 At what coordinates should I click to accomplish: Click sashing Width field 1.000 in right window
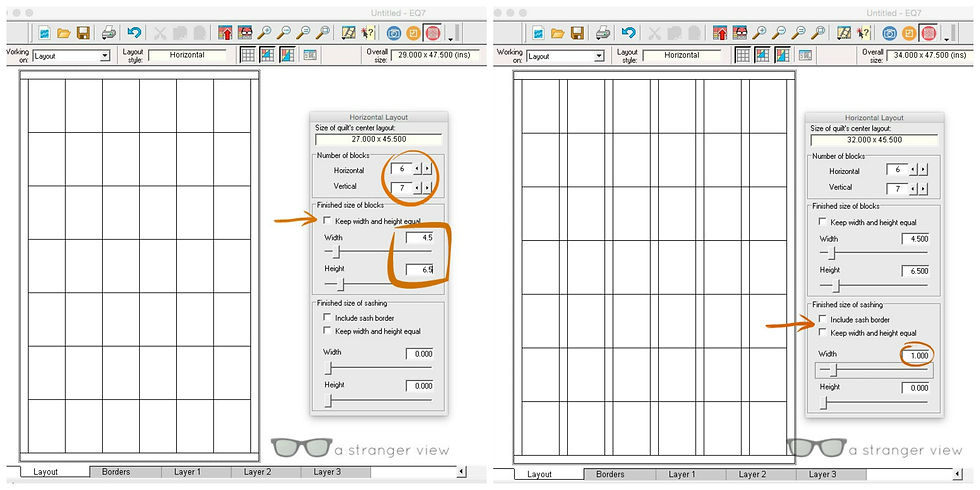(916, 355)
